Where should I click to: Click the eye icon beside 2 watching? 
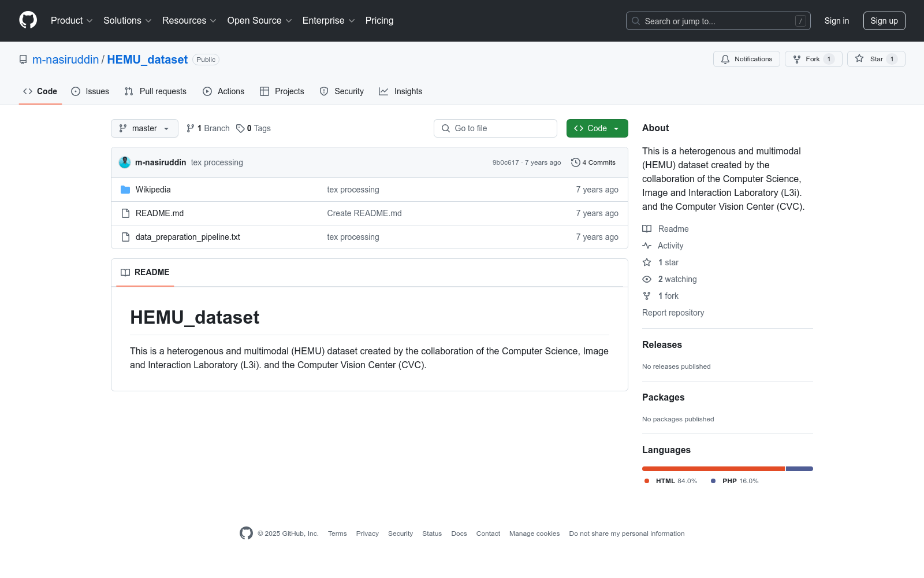point(647,279)
